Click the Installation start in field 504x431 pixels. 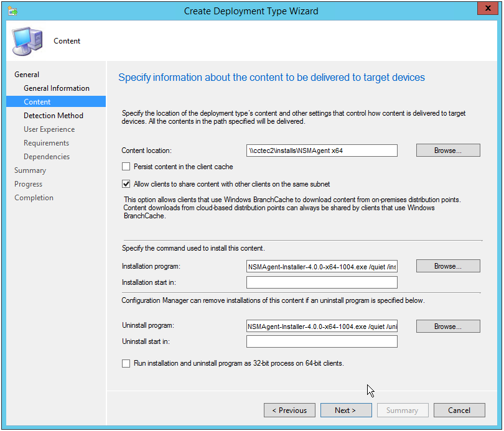[x=322, y=282]
